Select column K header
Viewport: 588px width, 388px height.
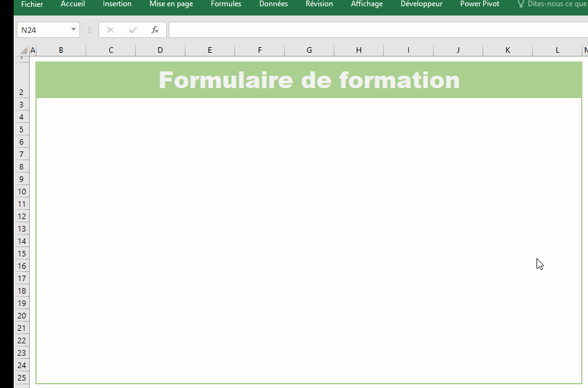508,50
